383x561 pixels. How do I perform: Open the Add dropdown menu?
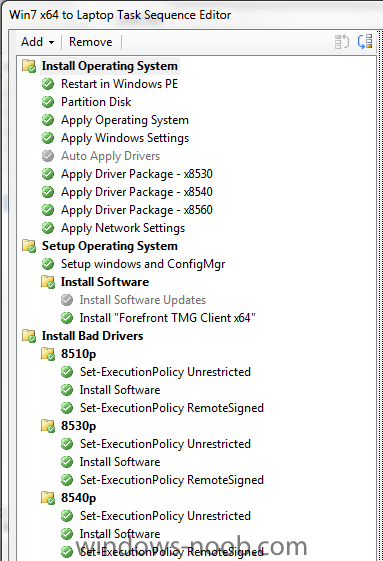tap(38, 42)
